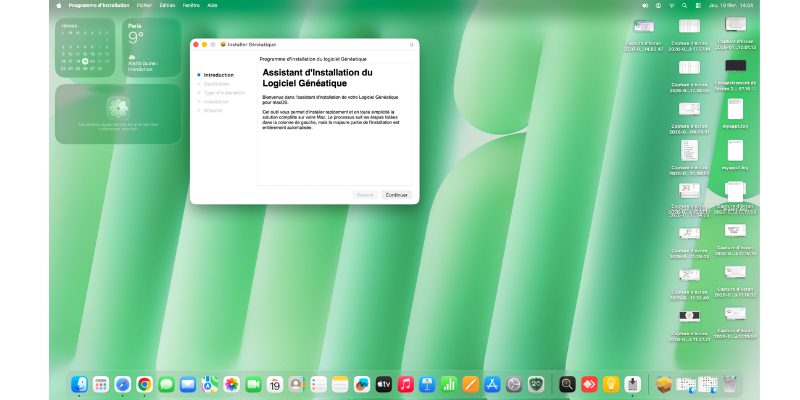
Task: Select the myapp.log file on the desktop
Action: click(x=735, y=112)
